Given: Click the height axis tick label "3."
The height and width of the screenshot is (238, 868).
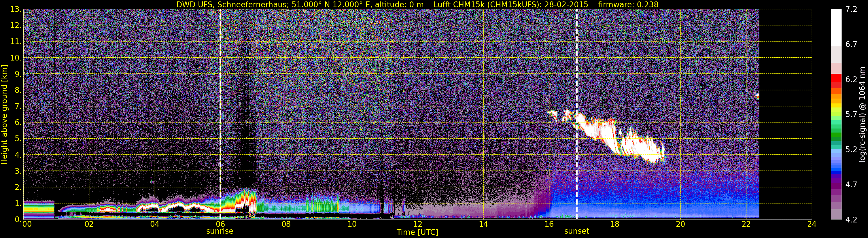Looking at the screenshot, I should [18, 171].
